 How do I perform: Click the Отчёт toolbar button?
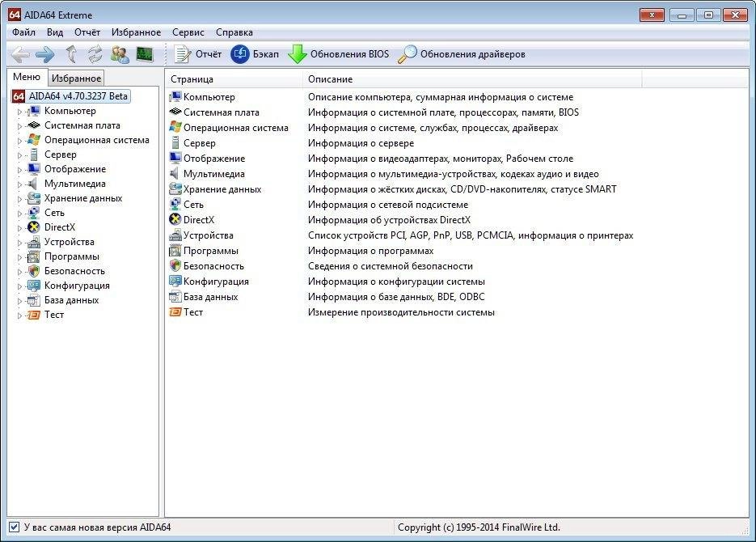197,54
